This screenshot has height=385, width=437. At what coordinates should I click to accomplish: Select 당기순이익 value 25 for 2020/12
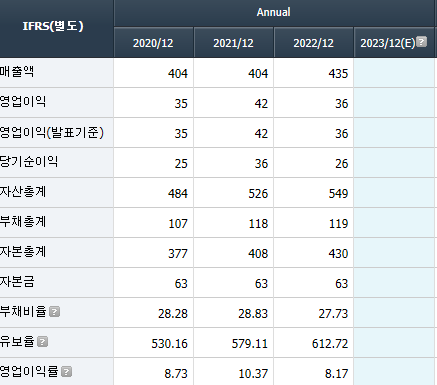[181, 164]
